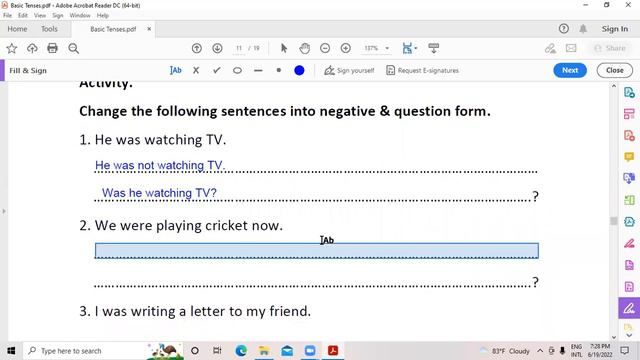Click Request E-signatures

[x=422, y=71]
